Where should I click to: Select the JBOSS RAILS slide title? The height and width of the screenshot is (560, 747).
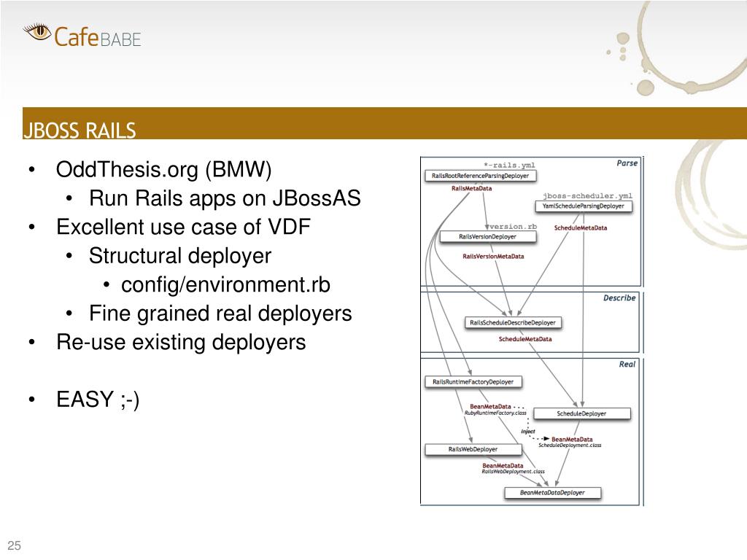(x=80, y=131)
